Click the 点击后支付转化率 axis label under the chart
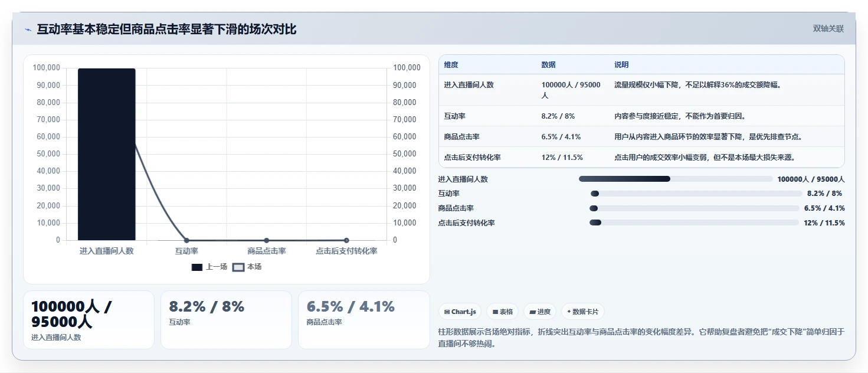868x373 pixels. 346,251
